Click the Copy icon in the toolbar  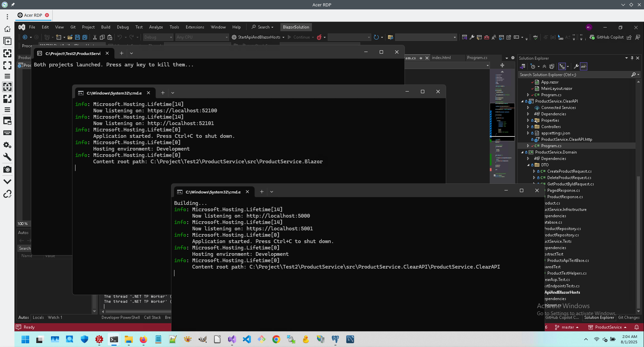tap(102, 37)
